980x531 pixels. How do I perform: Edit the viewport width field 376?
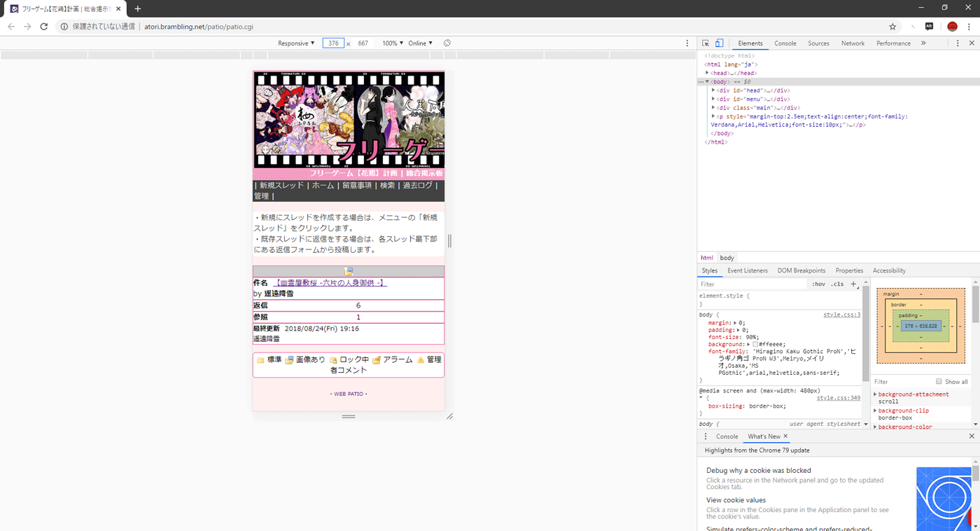[333, 43]
